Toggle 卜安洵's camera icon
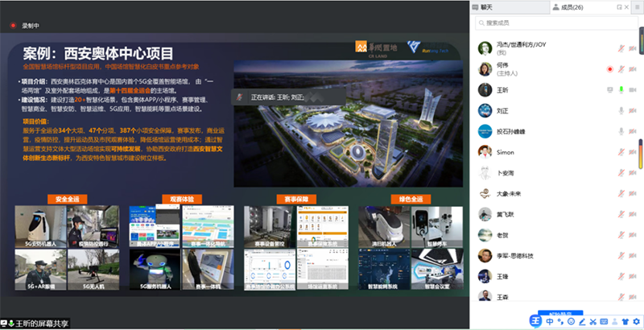The width and height of the screenshot is (644, 330). click(633, 173)
